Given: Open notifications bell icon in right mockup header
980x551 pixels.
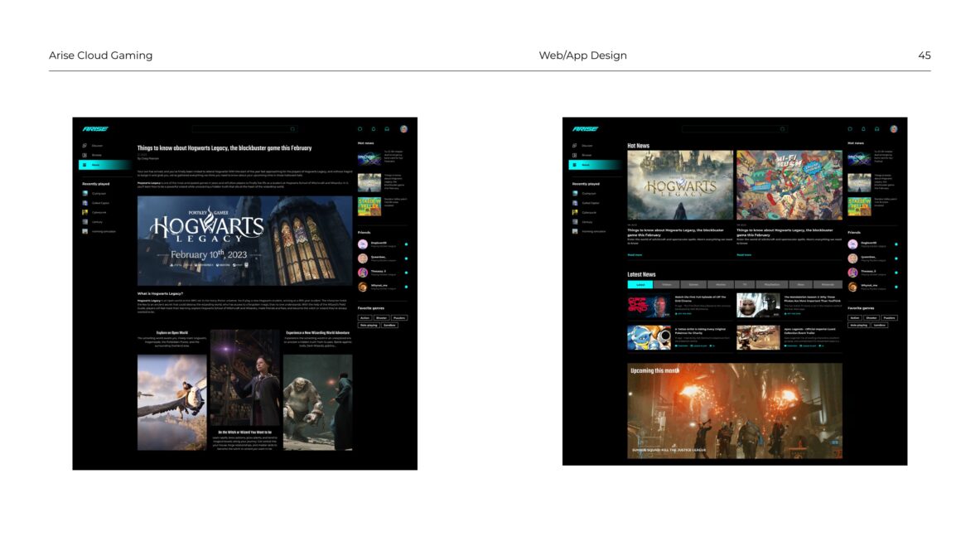Looking at the screenshot, I should point(864,128).
